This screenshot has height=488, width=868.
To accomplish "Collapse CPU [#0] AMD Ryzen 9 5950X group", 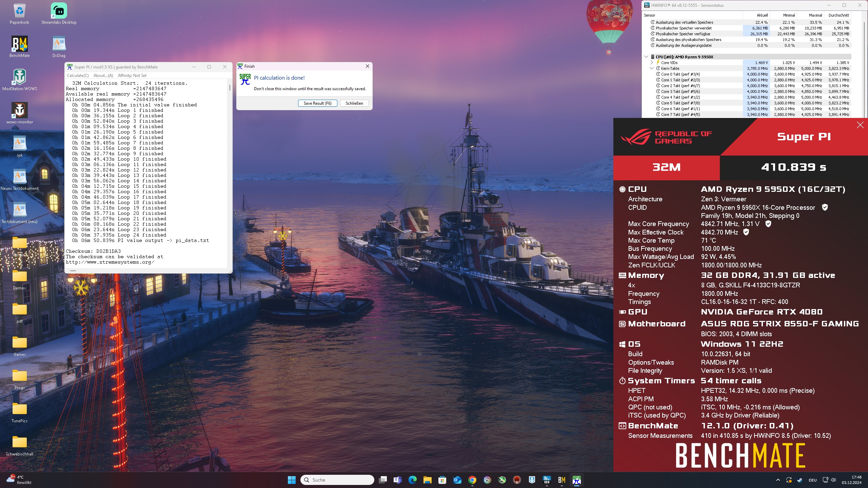I will coord(646,57).
